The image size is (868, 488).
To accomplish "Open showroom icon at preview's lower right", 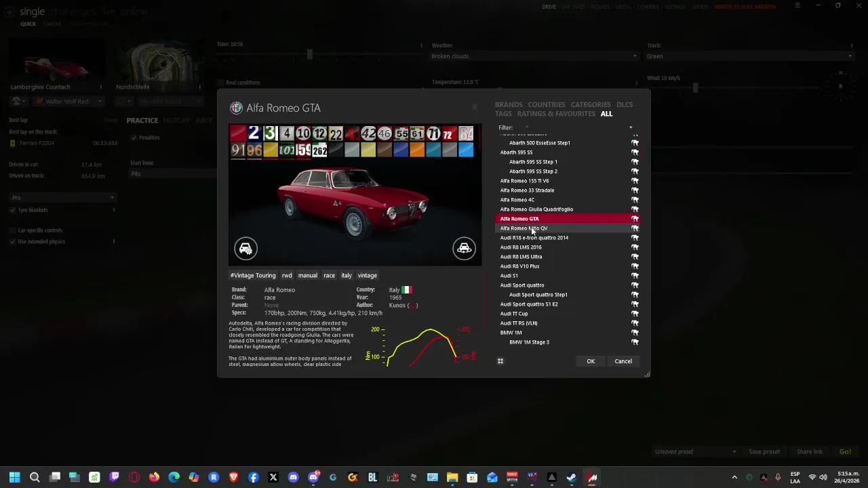I will 464,248.
